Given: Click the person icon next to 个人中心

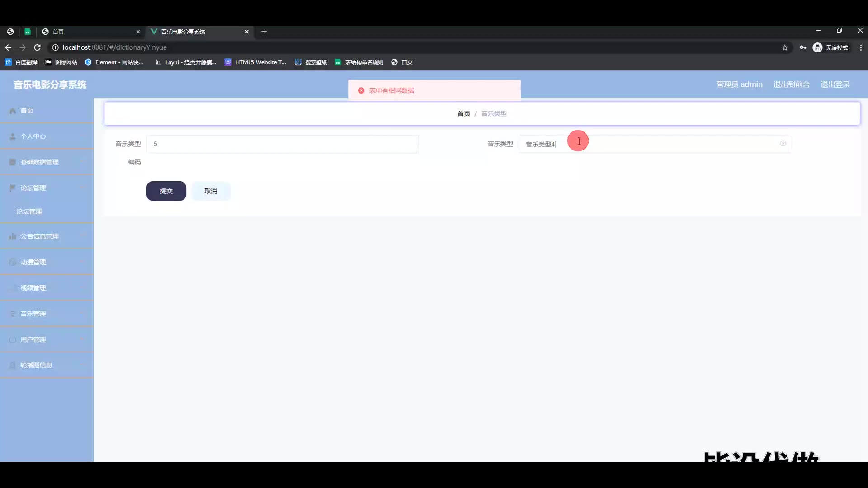Looking at the screenshot, I should (13, 136).
